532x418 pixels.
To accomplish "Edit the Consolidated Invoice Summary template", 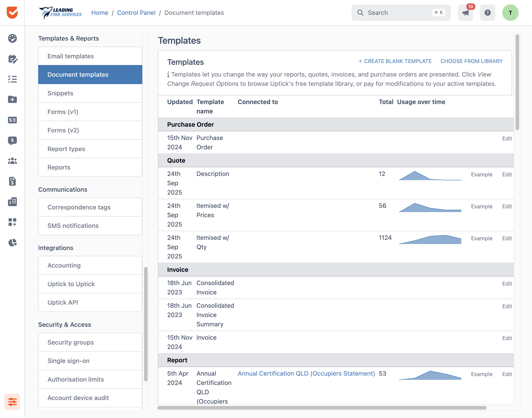I will point(507,306).
